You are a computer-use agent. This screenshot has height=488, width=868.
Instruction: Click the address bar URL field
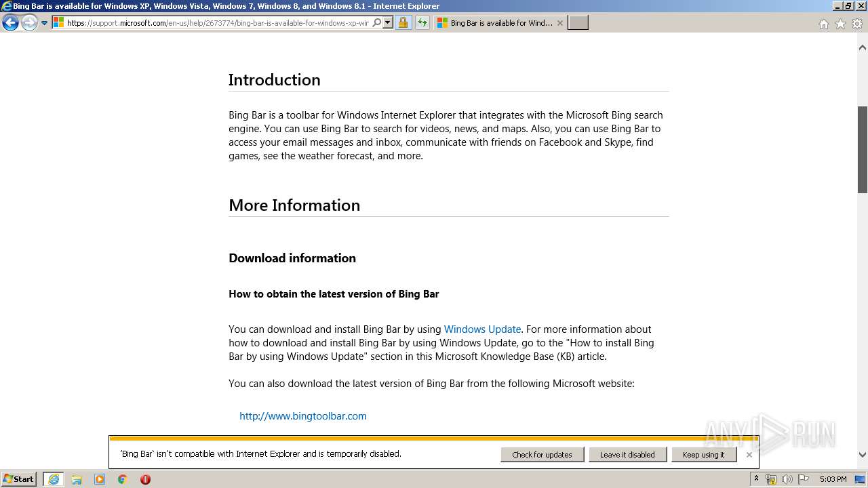click(218, 22)
